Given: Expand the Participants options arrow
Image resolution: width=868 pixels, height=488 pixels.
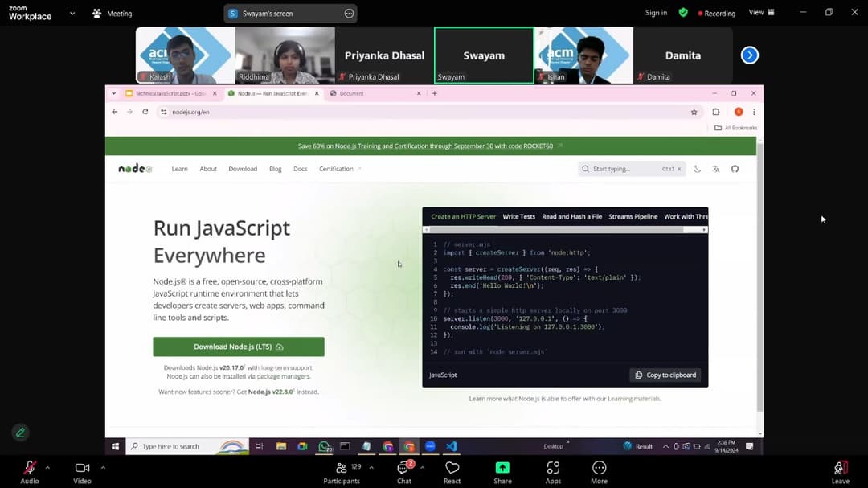Looking at the screenshot, I should click(371, 468).
